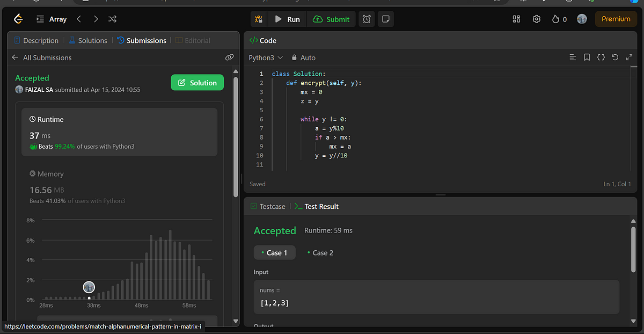This screenshot has height=334, width=644.
Task: Click the LeetCode logo icon
Action: click(18, 19)
